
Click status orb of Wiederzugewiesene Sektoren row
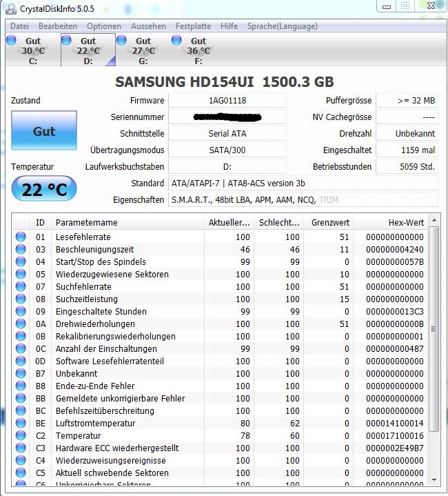[21, 274]
